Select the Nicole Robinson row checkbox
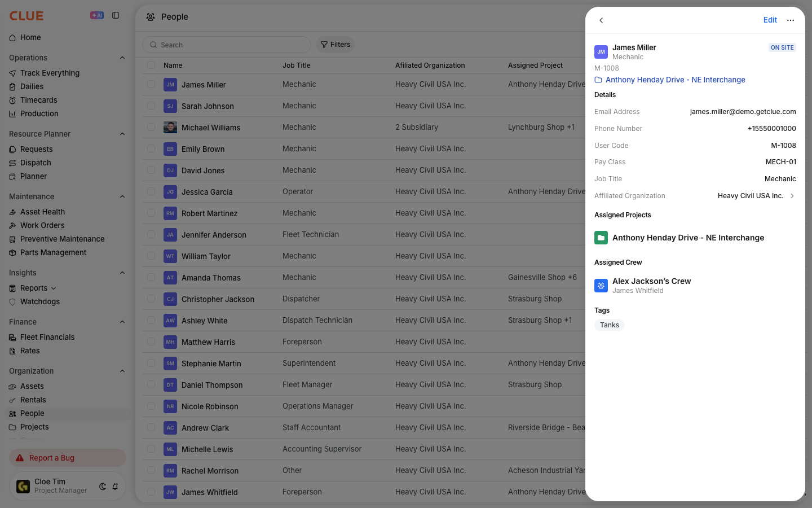812x508 pixels. (151, 406)
